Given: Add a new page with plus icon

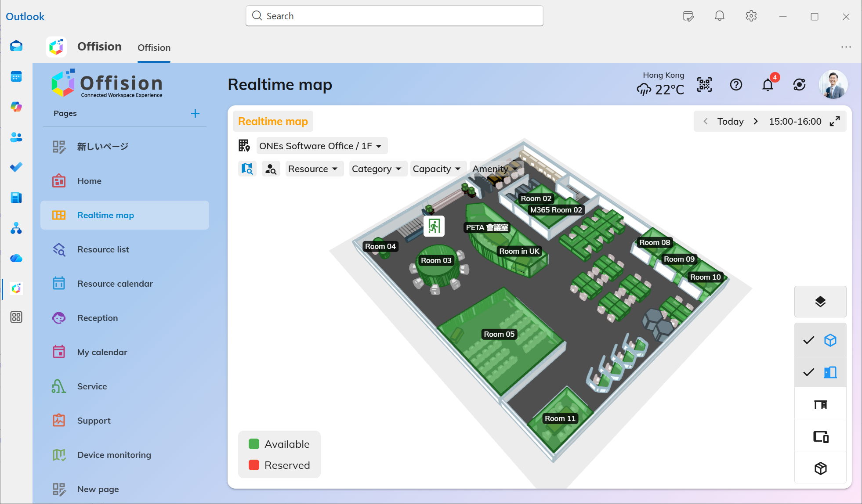Looking at the screenshot, I should pos(195,114).
